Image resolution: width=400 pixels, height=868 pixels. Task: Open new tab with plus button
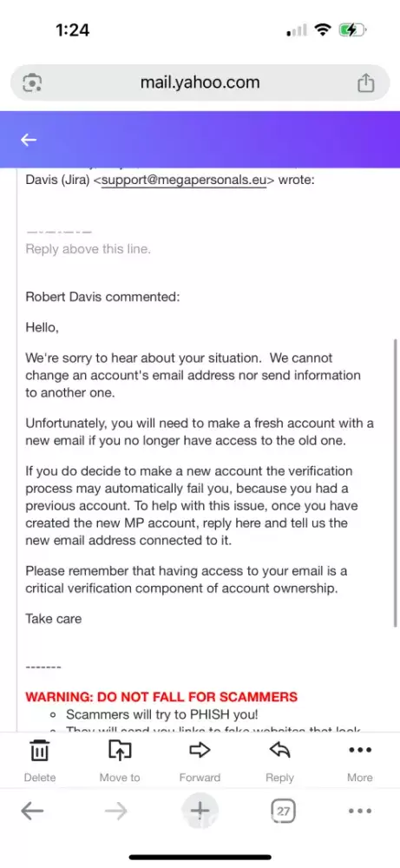pos(200,811)
